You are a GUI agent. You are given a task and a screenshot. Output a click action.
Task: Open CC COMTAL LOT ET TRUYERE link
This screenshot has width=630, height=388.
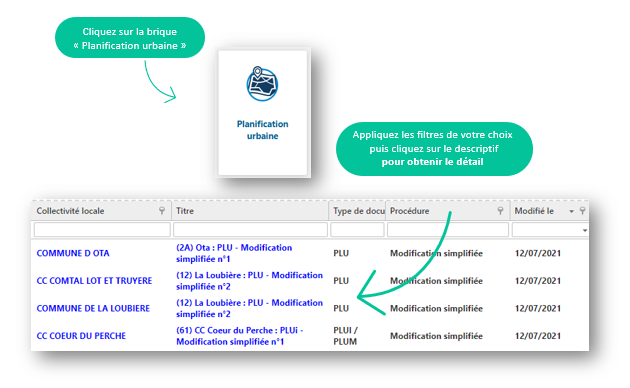[x=94, y=281]
